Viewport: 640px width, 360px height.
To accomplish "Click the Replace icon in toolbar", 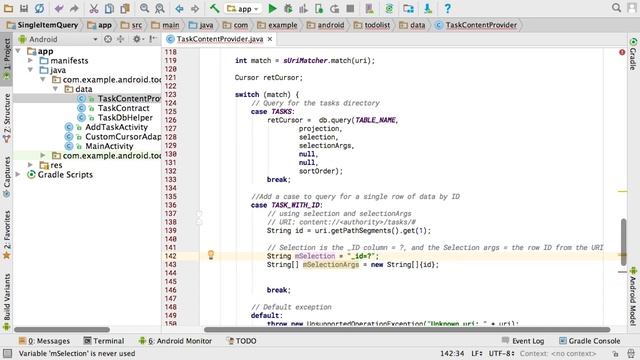I will [x=160, y=8].
